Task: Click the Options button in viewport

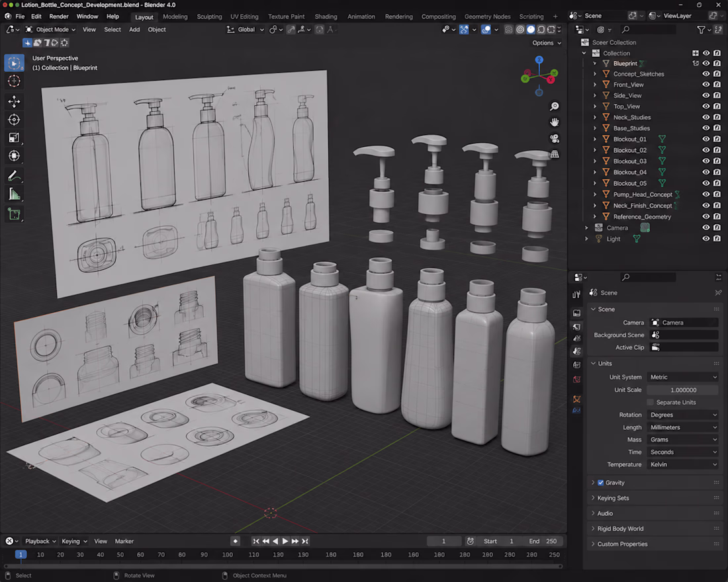Action: pos(547,43)
